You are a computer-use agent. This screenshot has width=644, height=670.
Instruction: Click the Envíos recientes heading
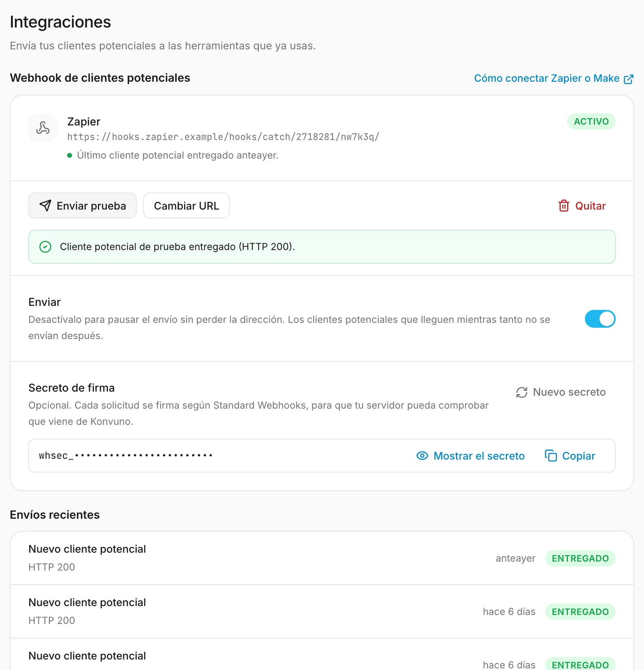(55, 515)
